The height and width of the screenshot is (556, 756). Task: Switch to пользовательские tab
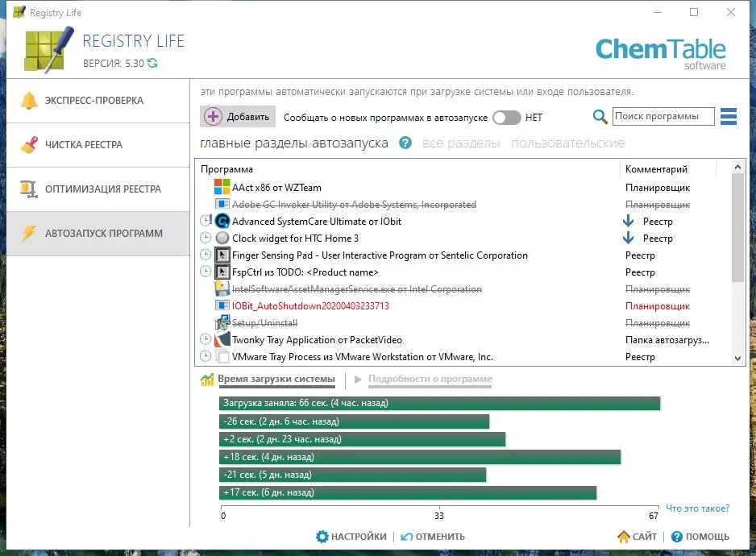567,143
